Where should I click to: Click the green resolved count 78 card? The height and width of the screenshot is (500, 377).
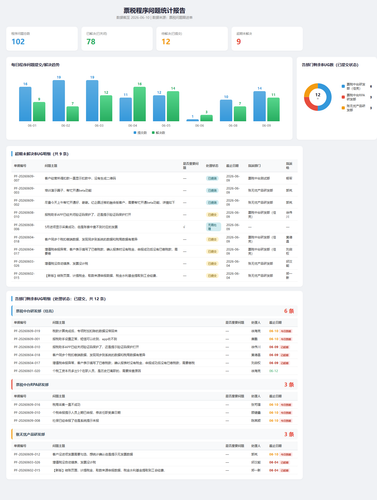point(117,39)
